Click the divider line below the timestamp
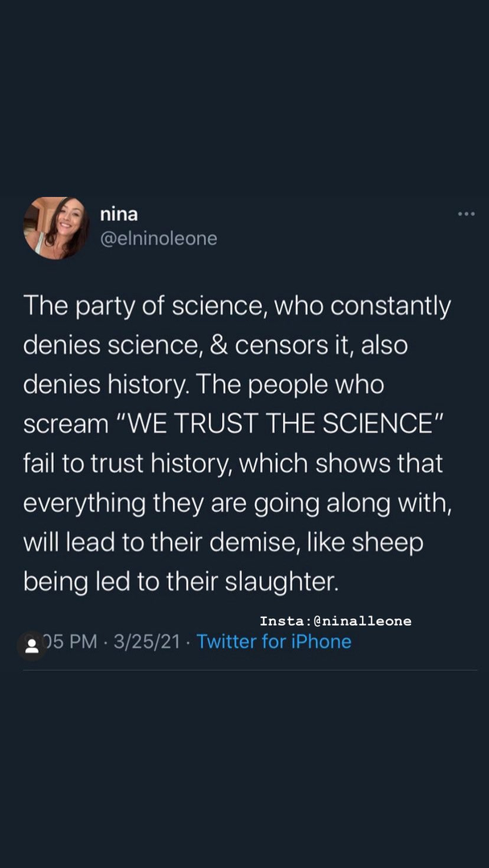489x868 pixels. point(249,670)
